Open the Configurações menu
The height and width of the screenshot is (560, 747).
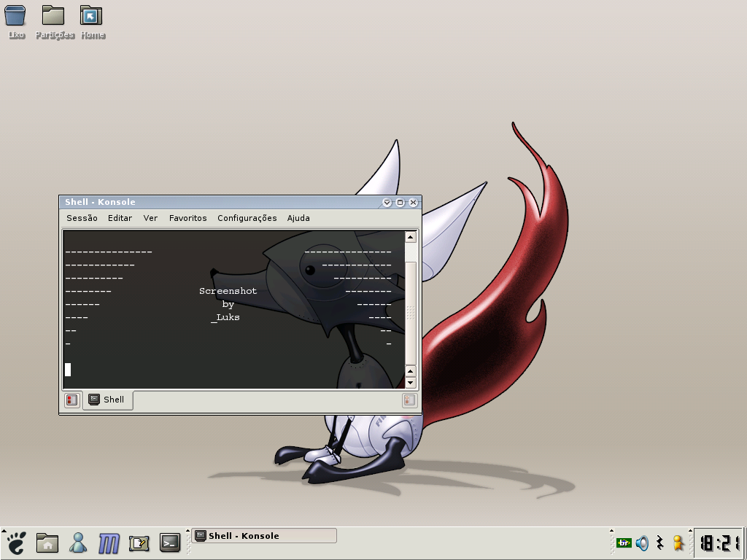point(247,218)
